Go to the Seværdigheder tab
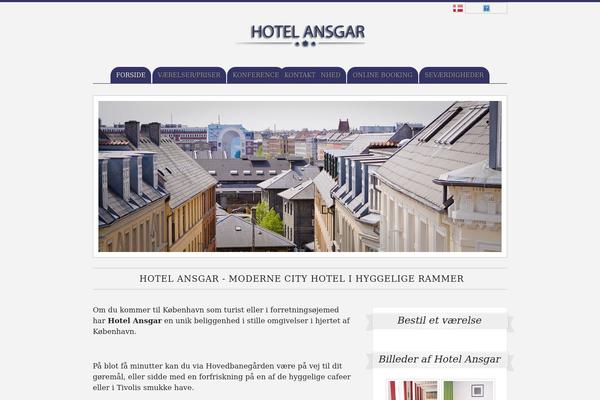This screenshot has width=600, height=400. tap(454, 75)
